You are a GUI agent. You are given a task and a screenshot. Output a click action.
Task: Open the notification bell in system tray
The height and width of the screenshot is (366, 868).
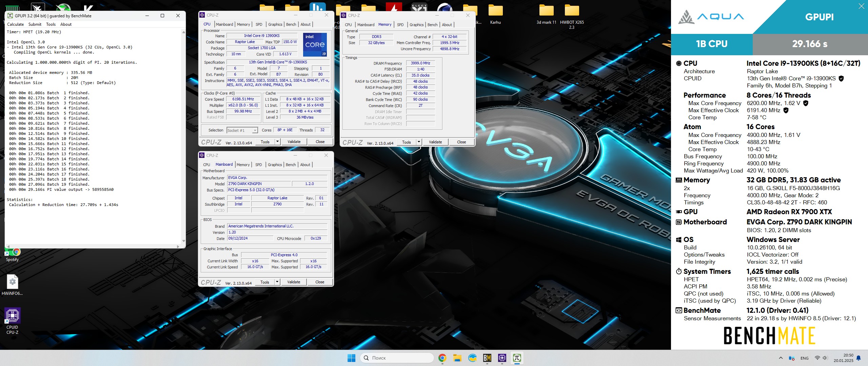[859, 358]
